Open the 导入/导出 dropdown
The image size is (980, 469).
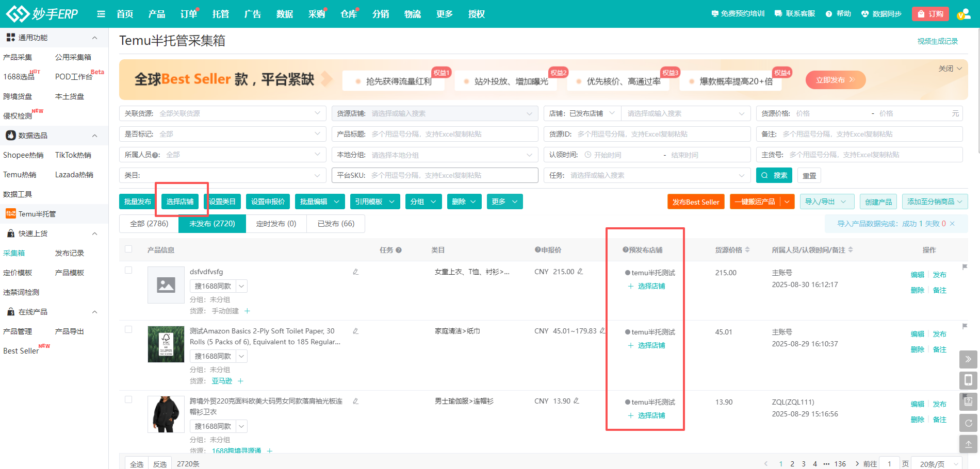click(827, 202)
